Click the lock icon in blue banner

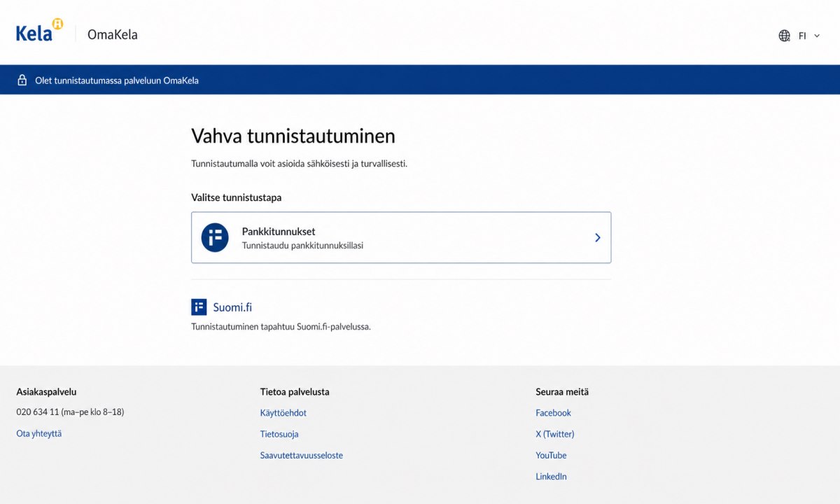22,80
